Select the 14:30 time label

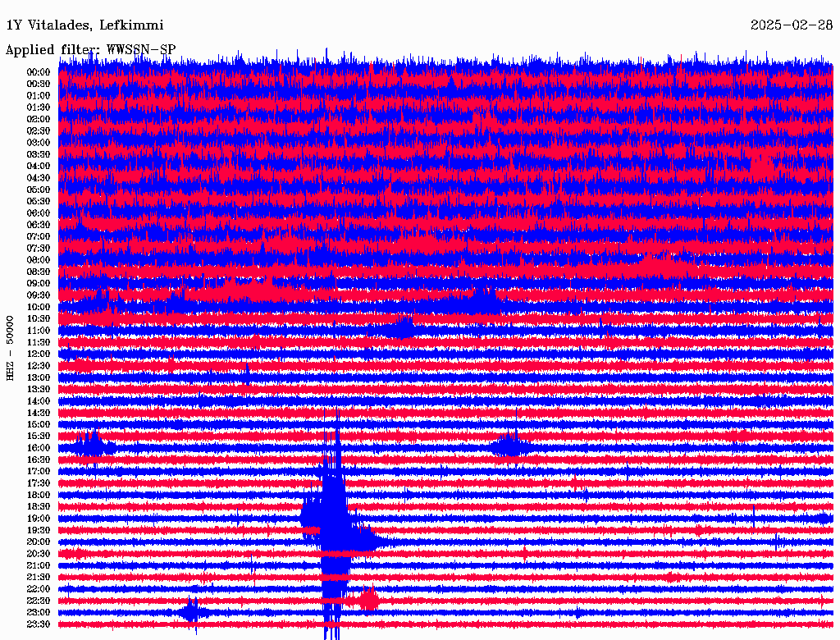point(39,413)
